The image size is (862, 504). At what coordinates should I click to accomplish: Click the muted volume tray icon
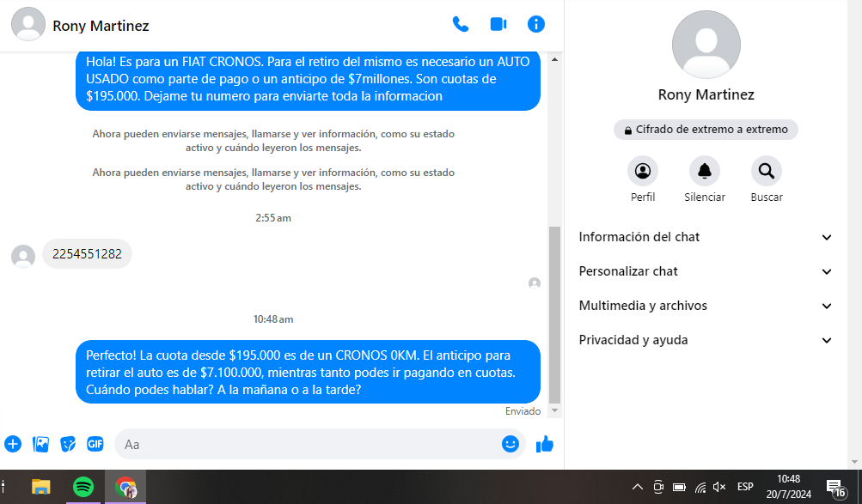[719, 487]
